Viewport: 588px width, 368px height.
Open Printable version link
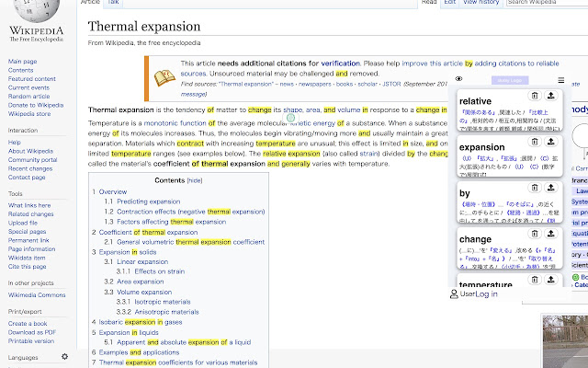pyautogui.click(x=31, y=341)
